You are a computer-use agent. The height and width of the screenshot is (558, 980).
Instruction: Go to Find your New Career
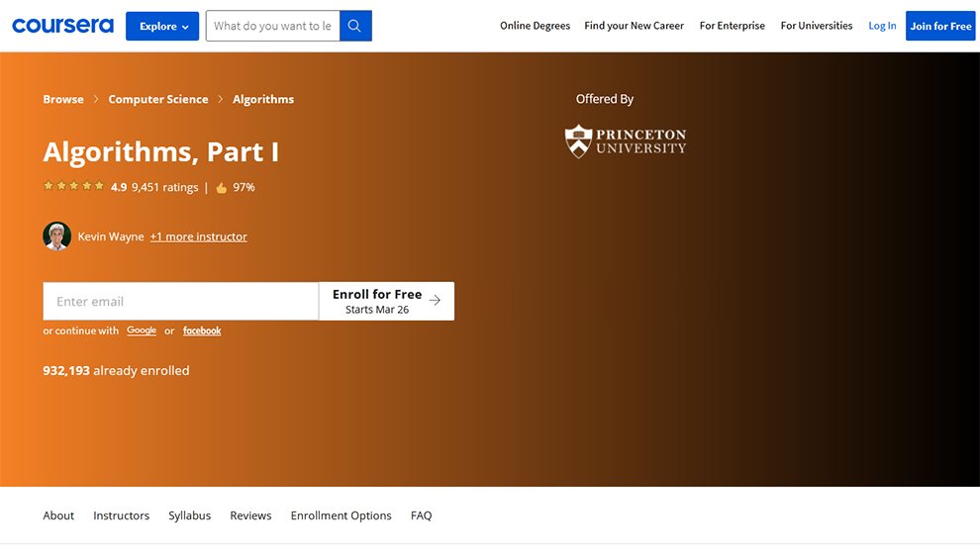634,26
